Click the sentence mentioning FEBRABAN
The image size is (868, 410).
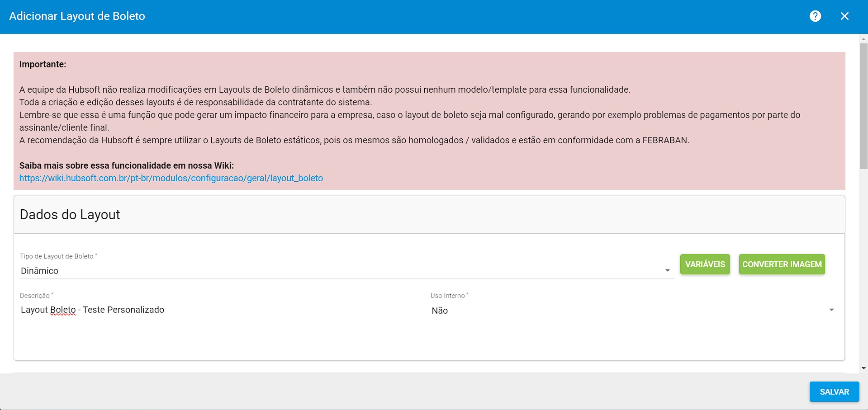coord(354,141)
